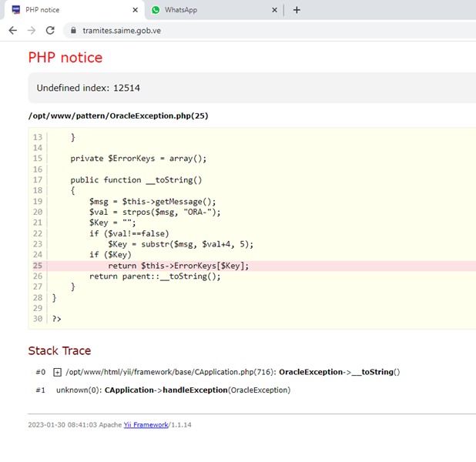Click the 'if ($val!==false)' line
The width and height of the screenshot is (476, 462).
[x=129, y=233]
